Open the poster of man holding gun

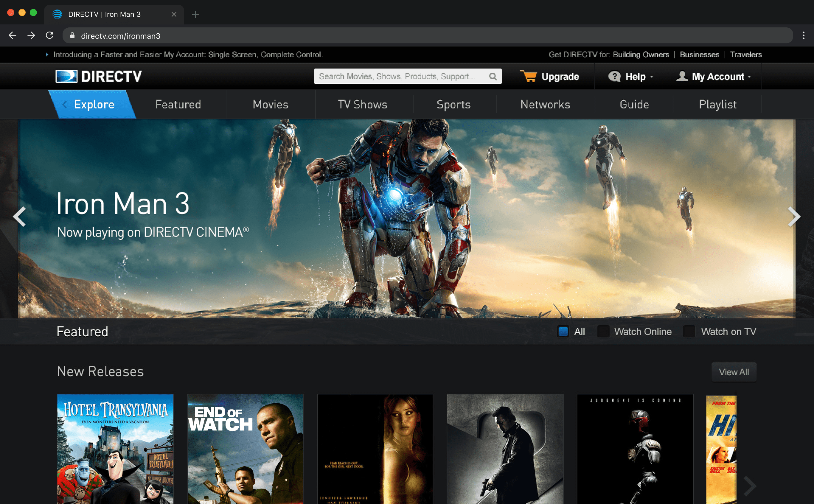click(505, 449)
